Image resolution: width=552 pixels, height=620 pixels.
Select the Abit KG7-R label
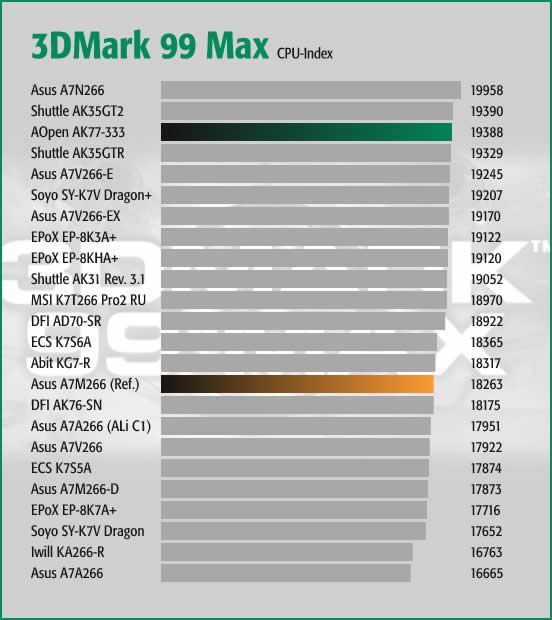[x=60, y=363]
